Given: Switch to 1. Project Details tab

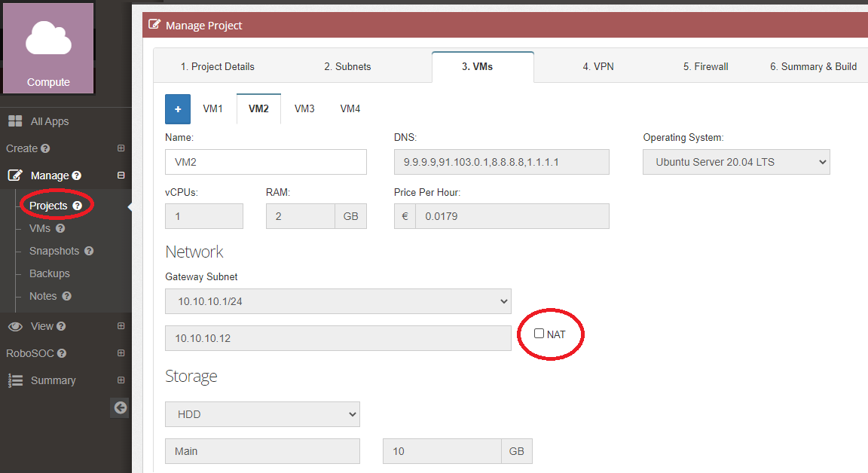Looking at the screenshot, I should 218,66.
